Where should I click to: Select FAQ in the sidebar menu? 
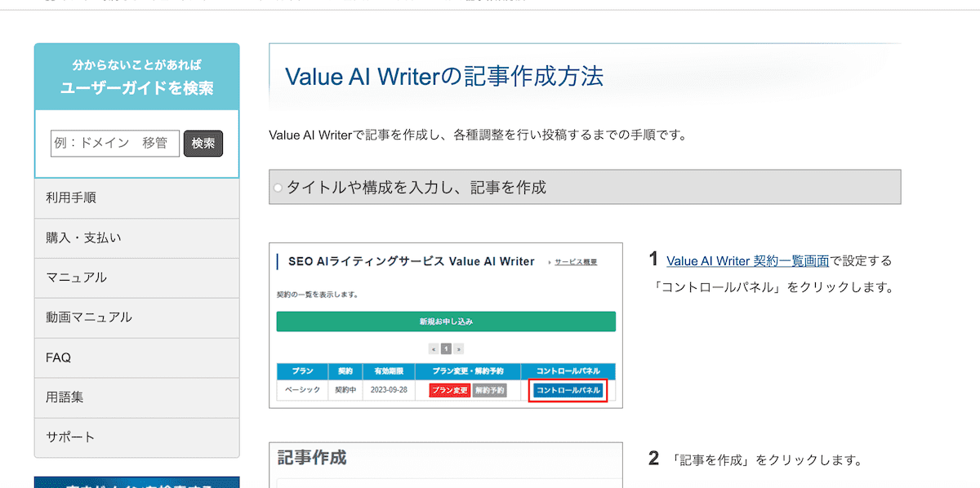[x=136, y=357]
